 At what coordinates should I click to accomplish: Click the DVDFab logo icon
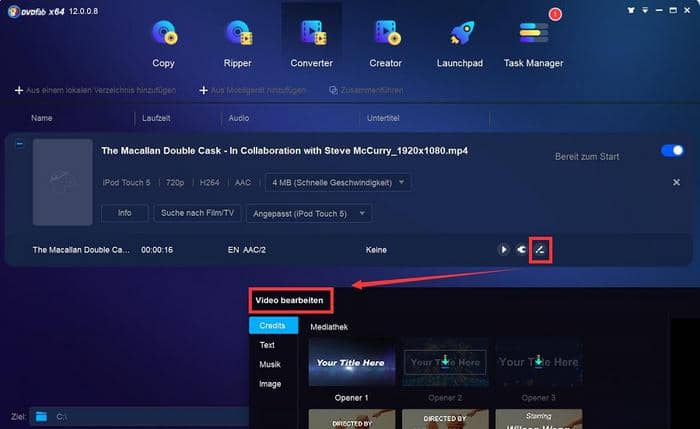[x=13, y=12]
